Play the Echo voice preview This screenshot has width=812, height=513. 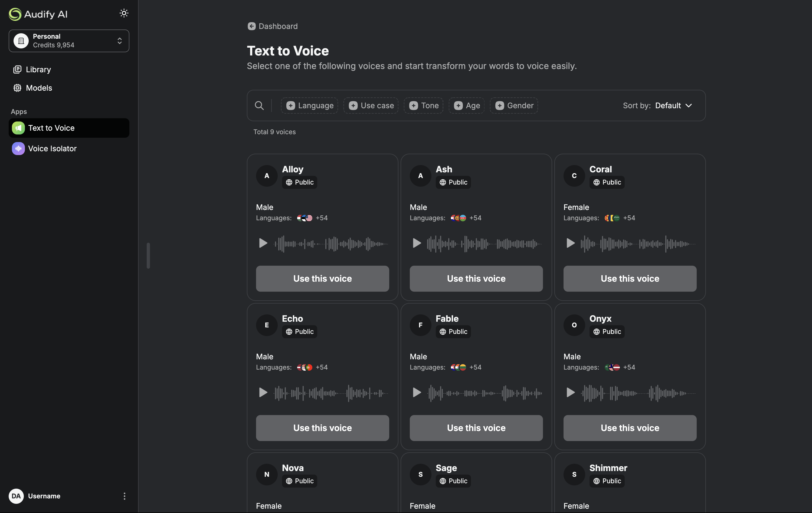tap(263, 392)
